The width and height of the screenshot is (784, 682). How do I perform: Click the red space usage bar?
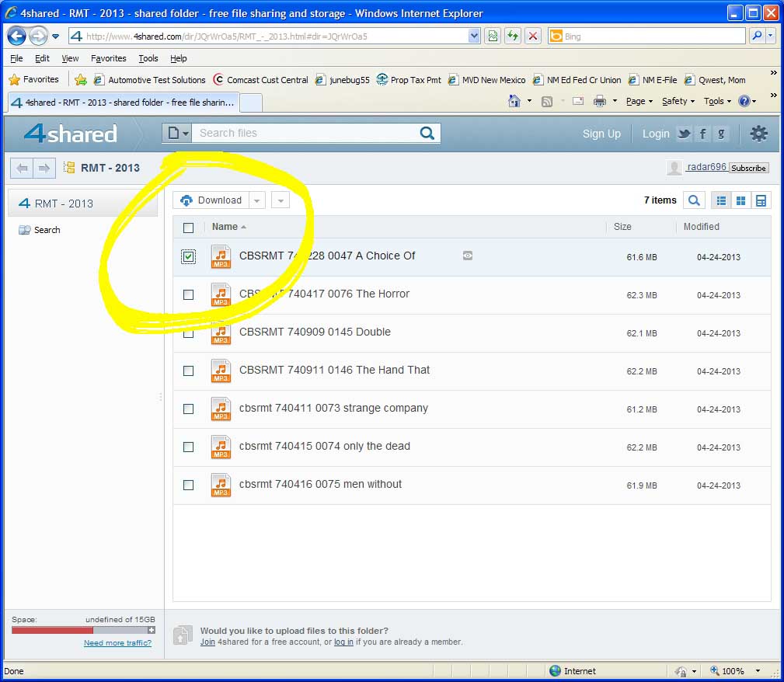tap(53, 630)
